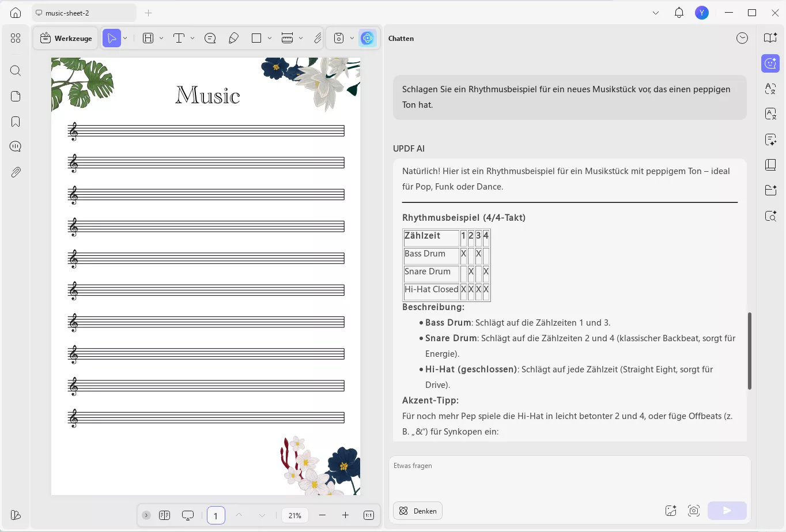786x532 pixels.
Task: Toggle the Denken thinking mode
Action: pos(418,511)
